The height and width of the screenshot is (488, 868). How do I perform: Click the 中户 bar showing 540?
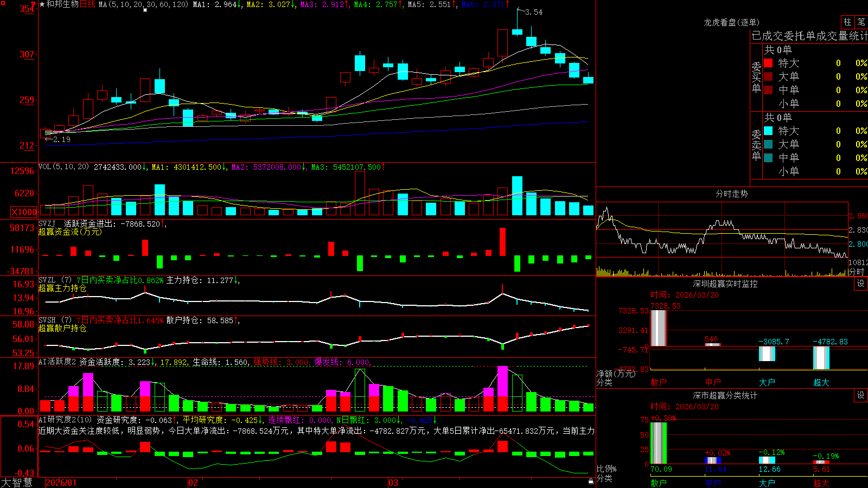coord(712,344)
